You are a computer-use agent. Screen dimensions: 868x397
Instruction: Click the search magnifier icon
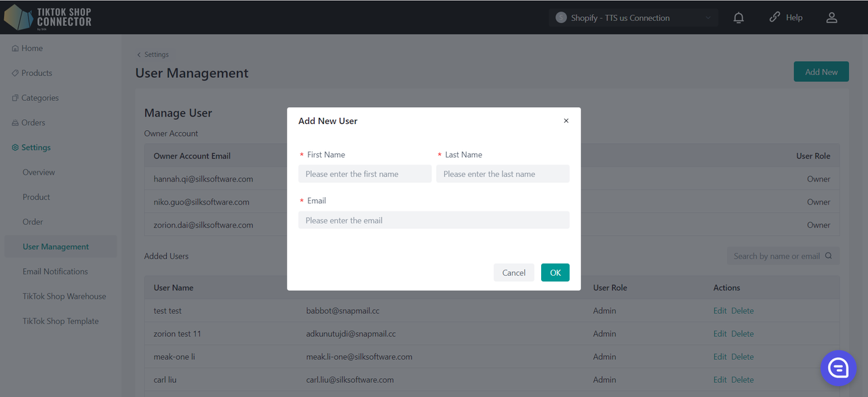click(828, 256)
